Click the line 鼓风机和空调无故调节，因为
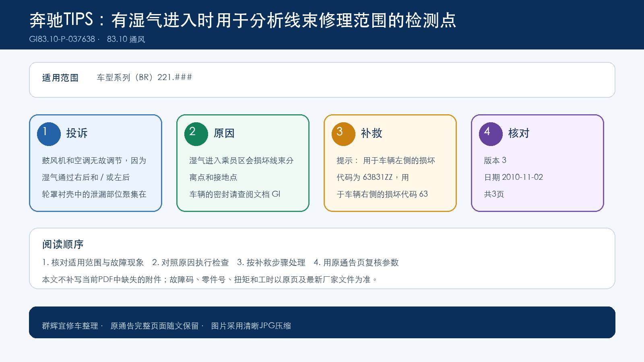Screen dimensions: 644x362 (x=94, y=160)
